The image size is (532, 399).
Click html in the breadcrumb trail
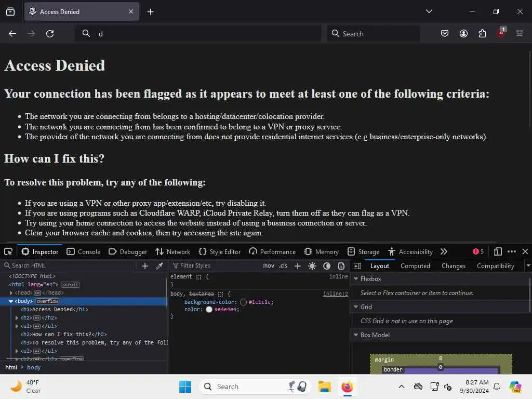(11, 367)
